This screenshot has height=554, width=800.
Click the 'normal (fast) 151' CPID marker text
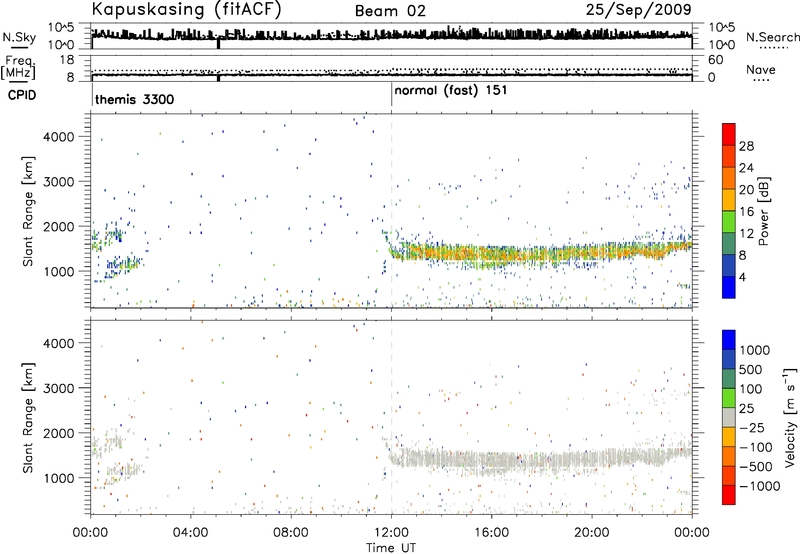tap(451, 91)
